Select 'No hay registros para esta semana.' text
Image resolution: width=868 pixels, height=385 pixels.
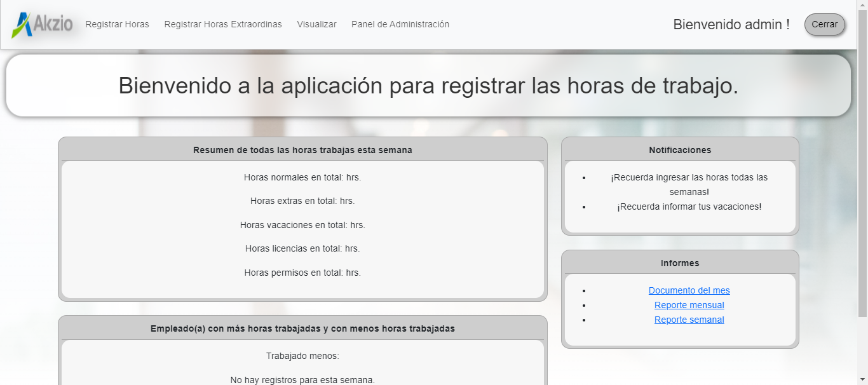(302, 380)
